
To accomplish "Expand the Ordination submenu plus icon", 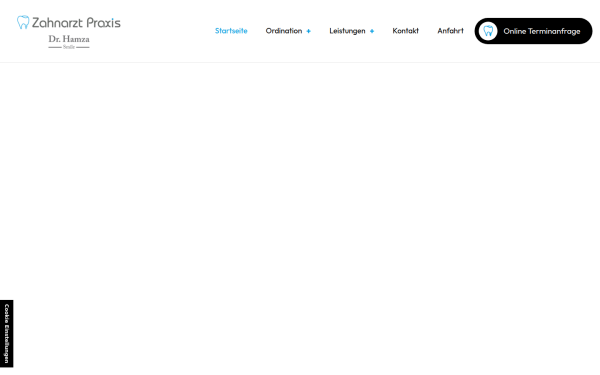I will point(308,31).
